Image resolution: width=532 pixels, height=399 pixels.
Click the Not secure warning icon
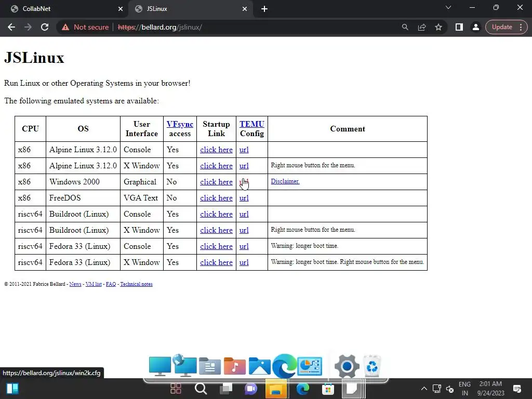pos(65,27)
